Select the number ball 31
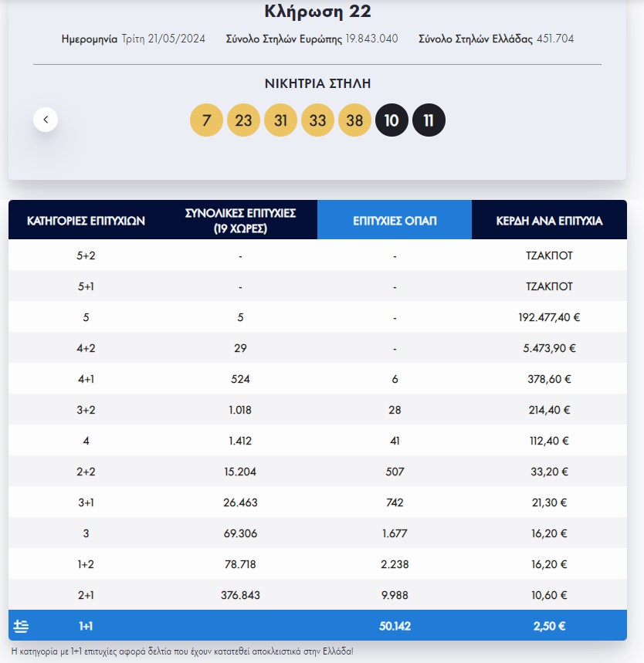 [280, 120]
